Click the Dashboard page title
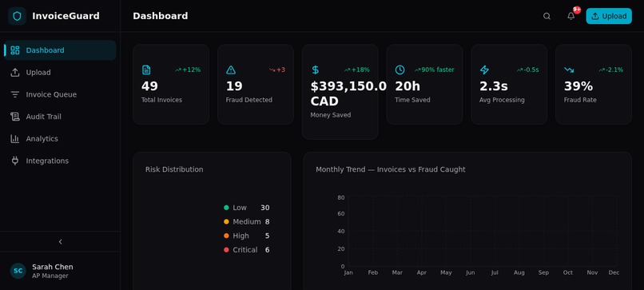 click(160, 16)
